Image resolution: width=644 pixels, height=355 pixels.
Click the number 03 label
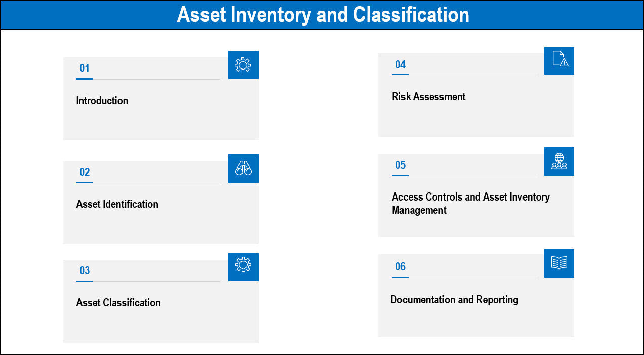coord(84,271)
